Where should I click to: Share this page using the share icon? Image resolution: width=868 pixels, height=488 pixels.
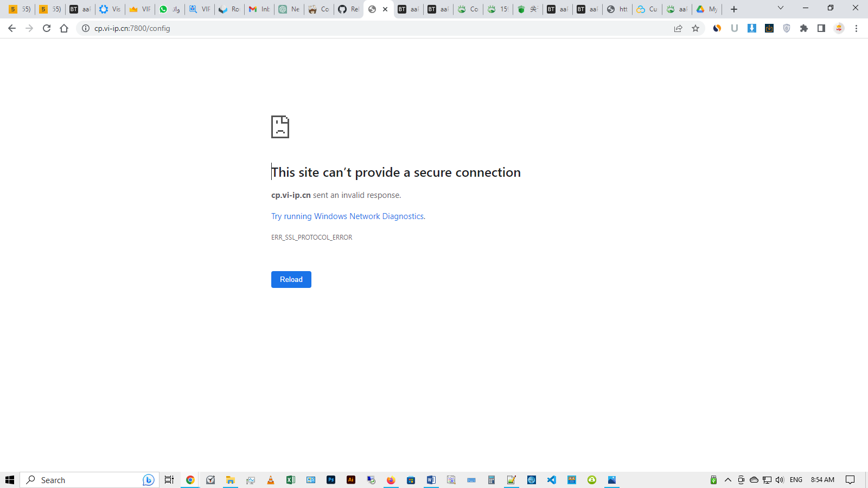(x=678, y=28)
